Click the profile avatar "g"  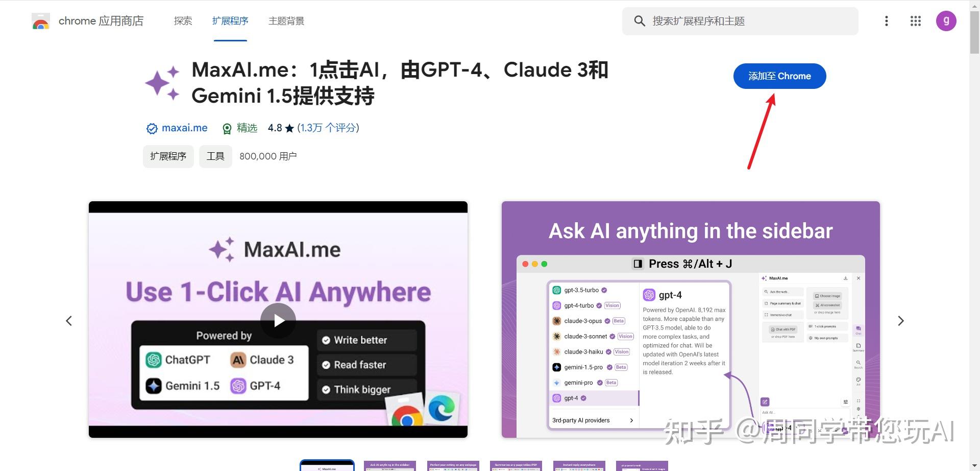[x=947, y=21]
